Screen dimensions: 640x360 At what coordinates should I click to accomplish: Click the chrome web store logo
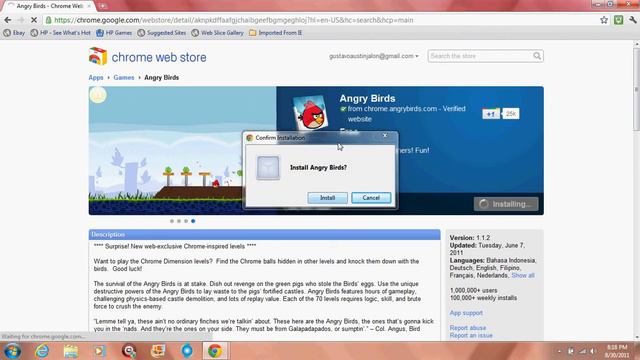147,57
